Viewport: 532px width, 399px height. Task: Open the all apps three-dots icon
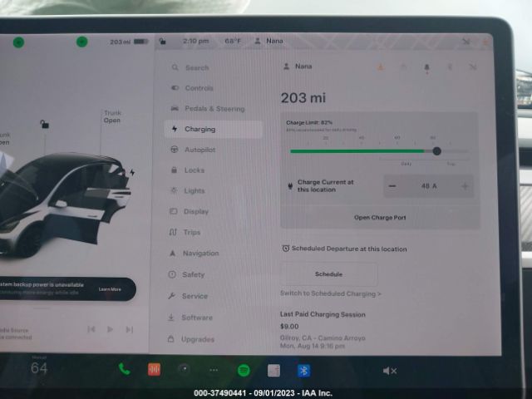pos(214,370)
